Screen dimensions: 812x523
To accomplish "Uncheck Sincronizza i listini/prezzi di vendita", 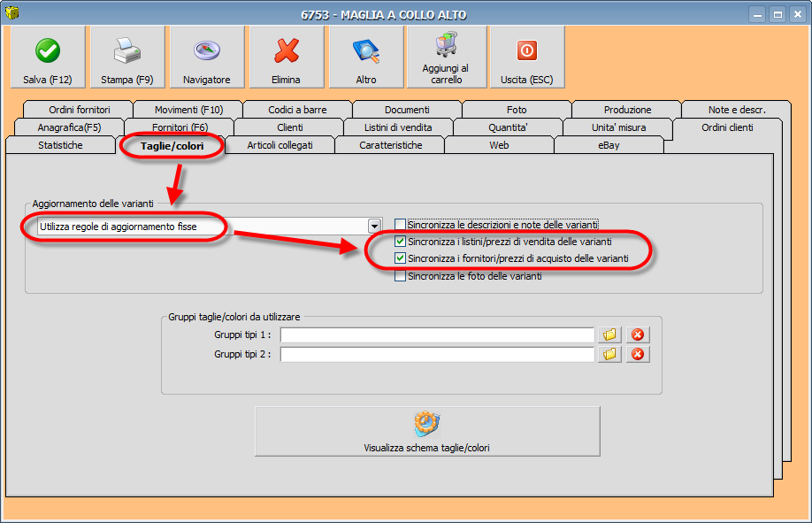I will tap(400, 242).
